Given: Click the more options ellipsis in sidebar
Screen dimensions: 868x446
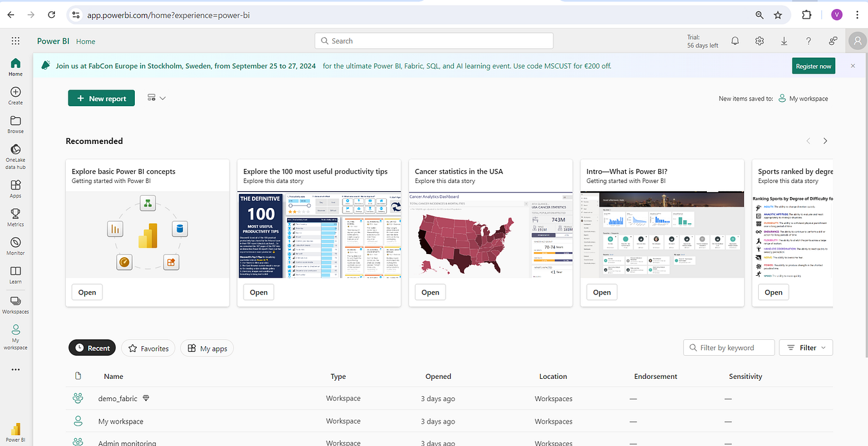Looking at the screenshot, I should pyautogui.click(x=15, y=370).
